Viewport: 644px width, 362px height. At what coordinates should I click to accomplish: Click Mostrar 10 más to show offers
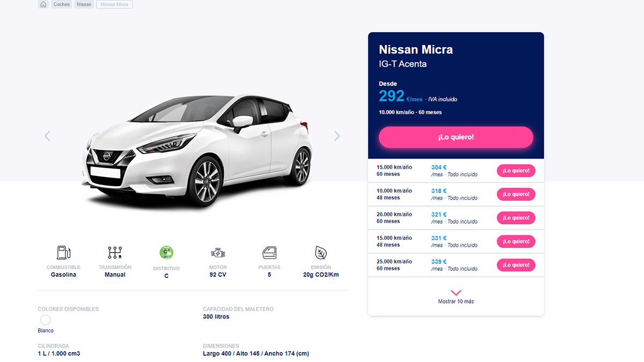pyautogui.click(x=456, y=301)
